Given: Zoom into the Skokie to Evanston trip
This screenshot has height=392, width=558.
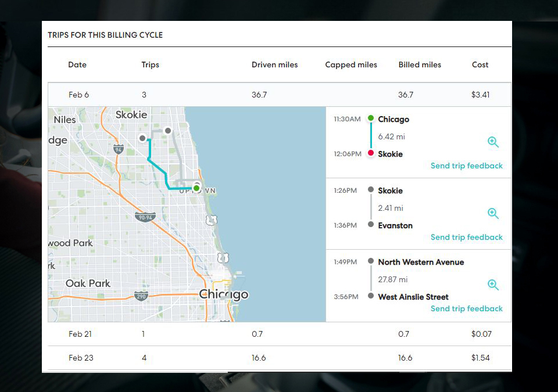Looking at the screenshot, I should pos(493,213).
